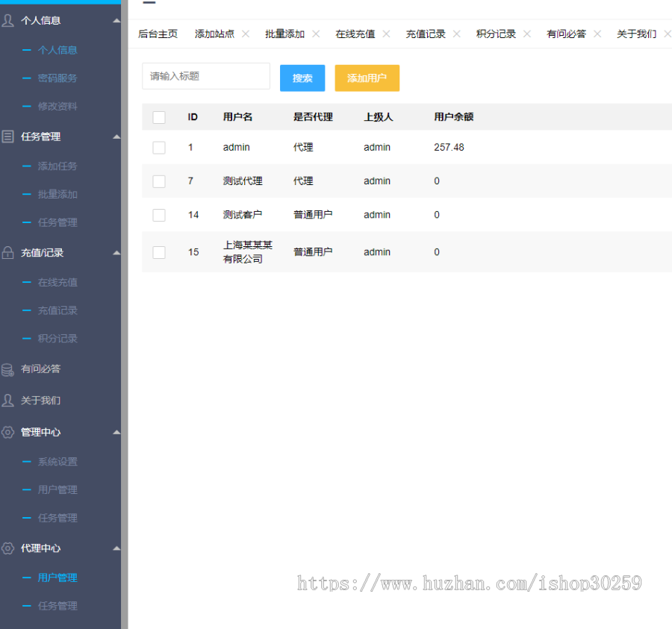Close the 在线充值 tab
Viewport: 672px width, 629px height.
pos(386,34)
